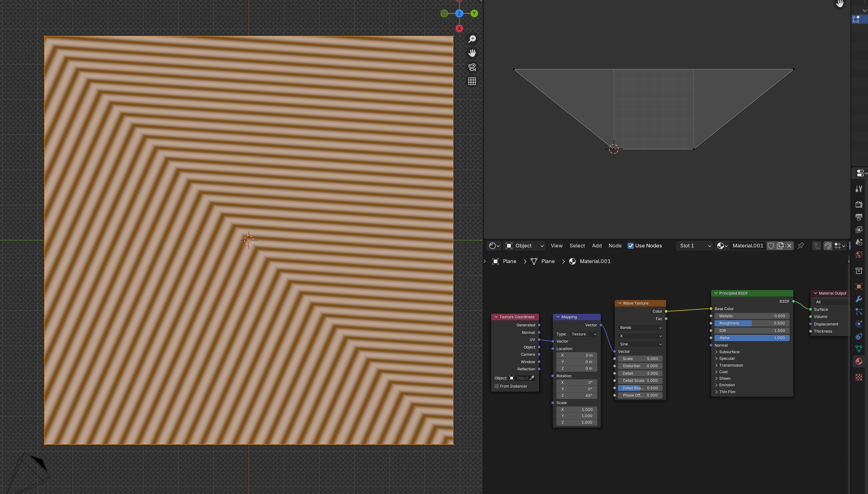Unlink Material.001 with X icon
The height and width of the screenshot is (494, 868).
click(x=789, y=246)
